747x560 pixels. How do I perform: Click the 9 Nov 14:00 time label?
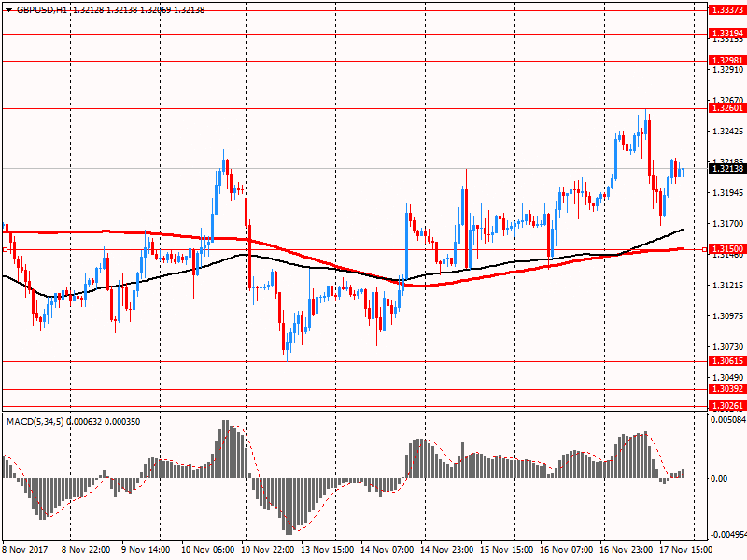[x=146, y=550]
